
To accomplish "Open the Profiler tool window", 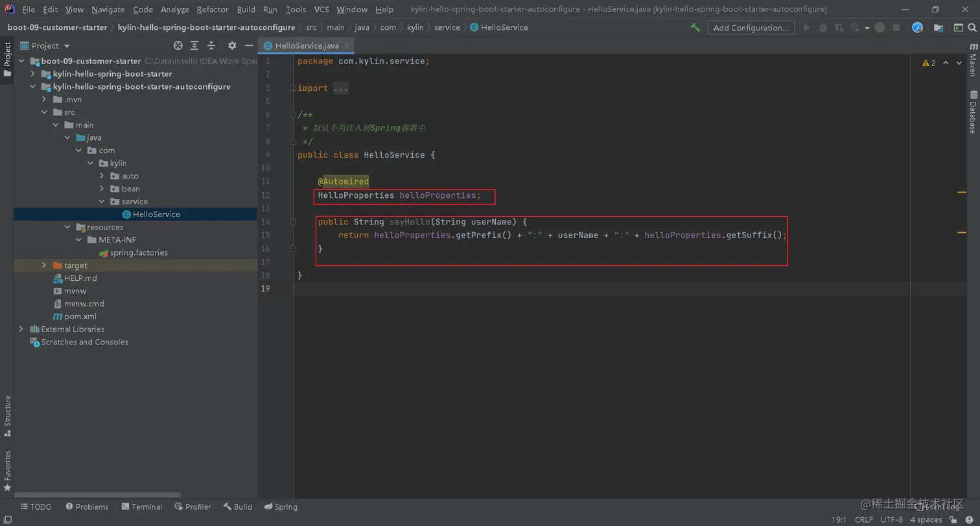I will [192, 507].
